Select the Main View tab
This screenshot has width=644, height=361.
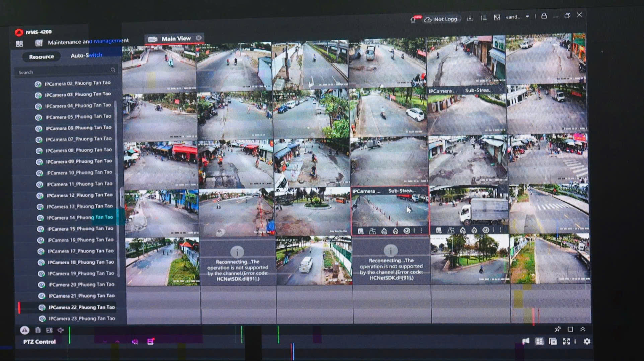(176, 39)
